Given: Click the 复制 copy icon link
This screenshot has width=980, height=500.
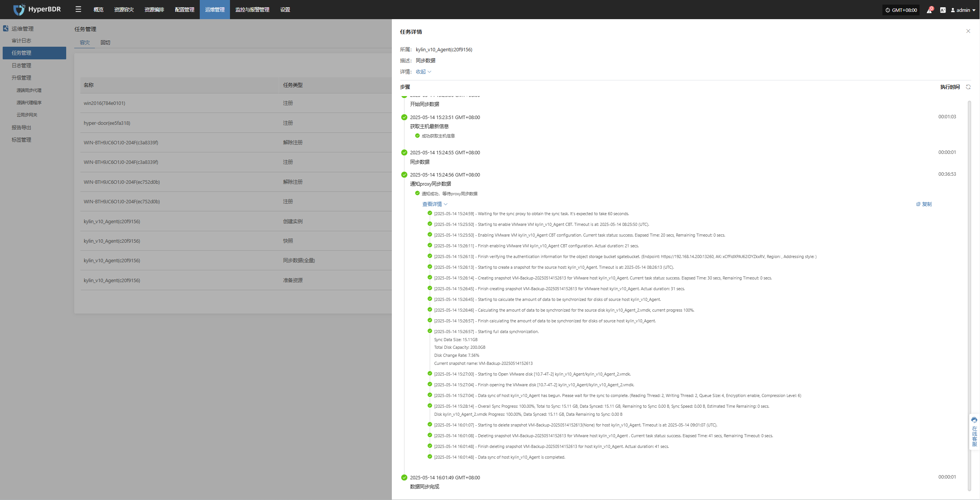Looking at the screenshot, I should coord(924,204).
